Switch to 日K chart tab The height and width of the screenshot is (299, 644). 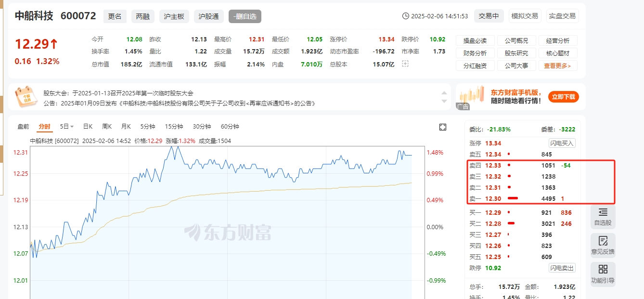tap(88, 127)
